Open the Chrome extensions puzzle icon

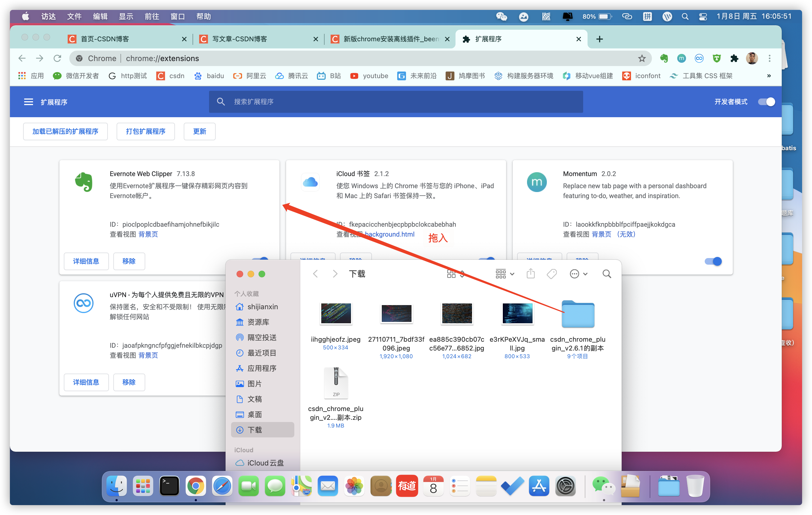pyautogui.click(x=734, y=58)
